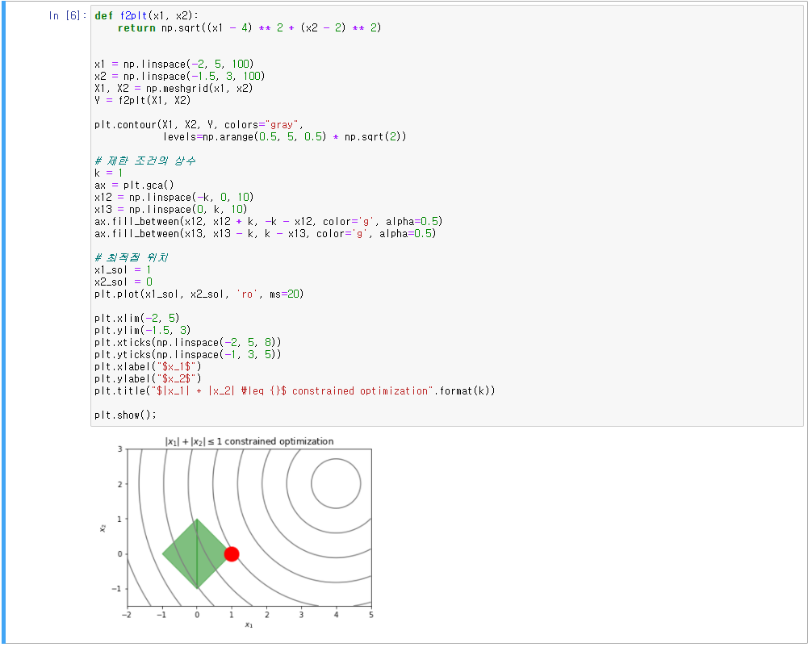Viewport: 812px width, 647px height.
Task: Click the first ax.fill_between line with x12
Action: (268, 222)
